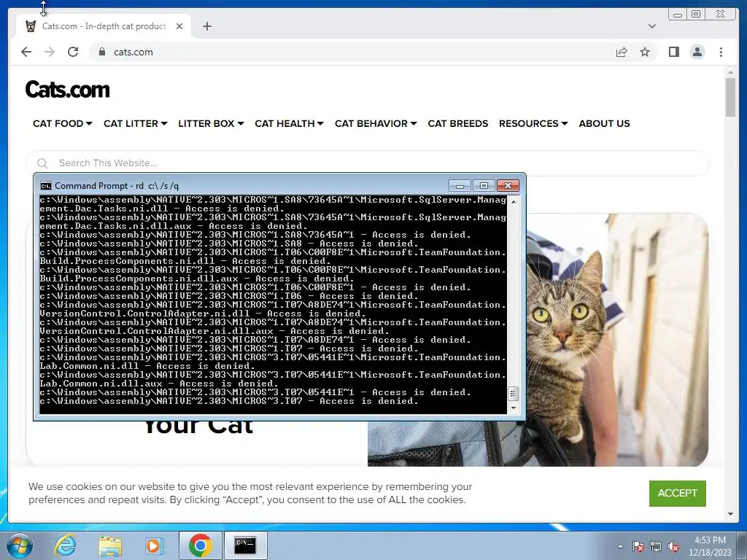Click the web page scrollbar thumb
The image size is (747, 560).
click(x=730, y=97)
